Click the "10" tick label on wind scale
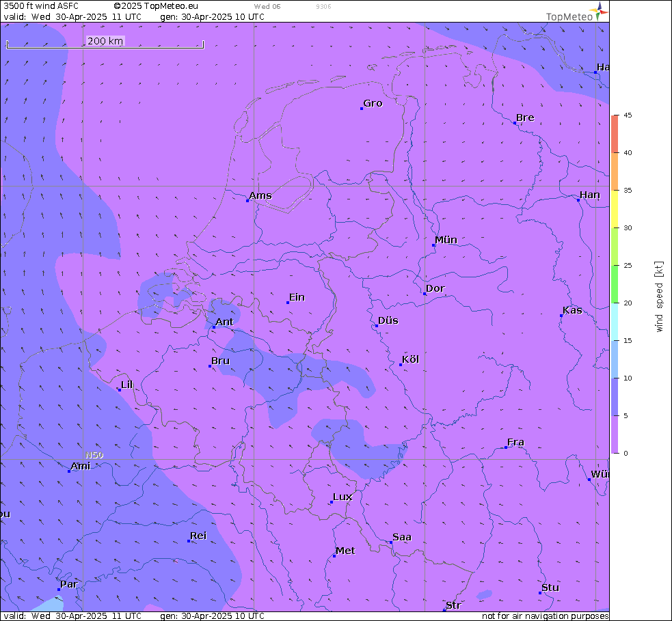 [628, 378]
